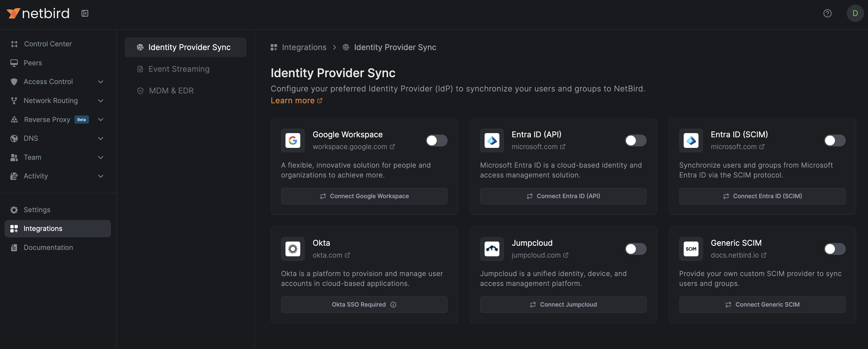Click the Generic SCIM logo
This screenshot has height=349, width=868.
point(691,249)
